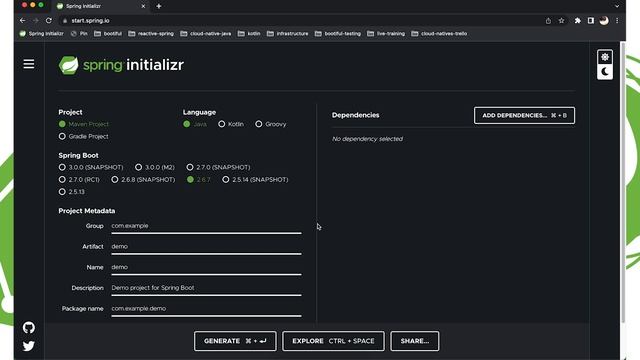Open a new tab with plus icon
The width and height of the screenshot is (640, 360).
pos(158,6)
